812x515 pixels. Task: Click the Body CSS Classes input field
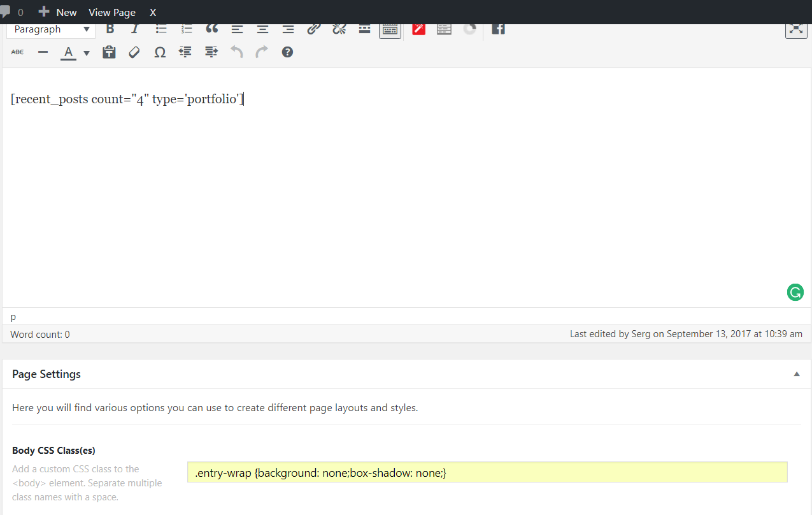point(487,472)
